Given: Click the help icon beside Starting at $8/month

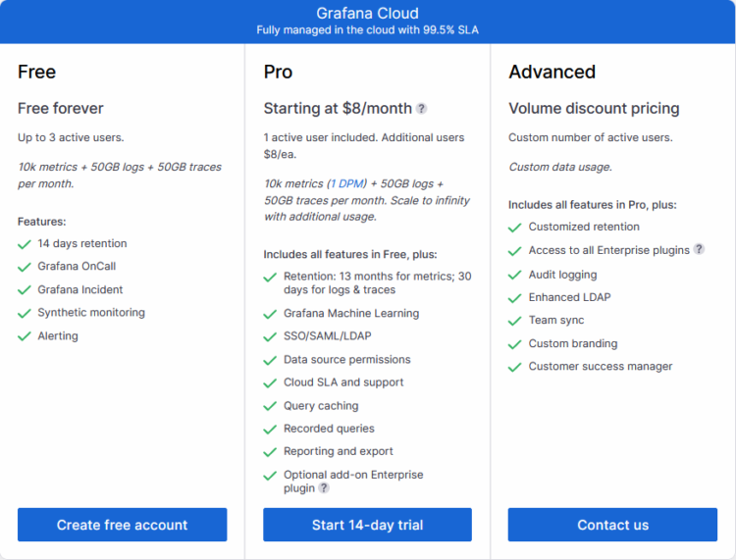Looking at the screenshot, I should 422,109.
